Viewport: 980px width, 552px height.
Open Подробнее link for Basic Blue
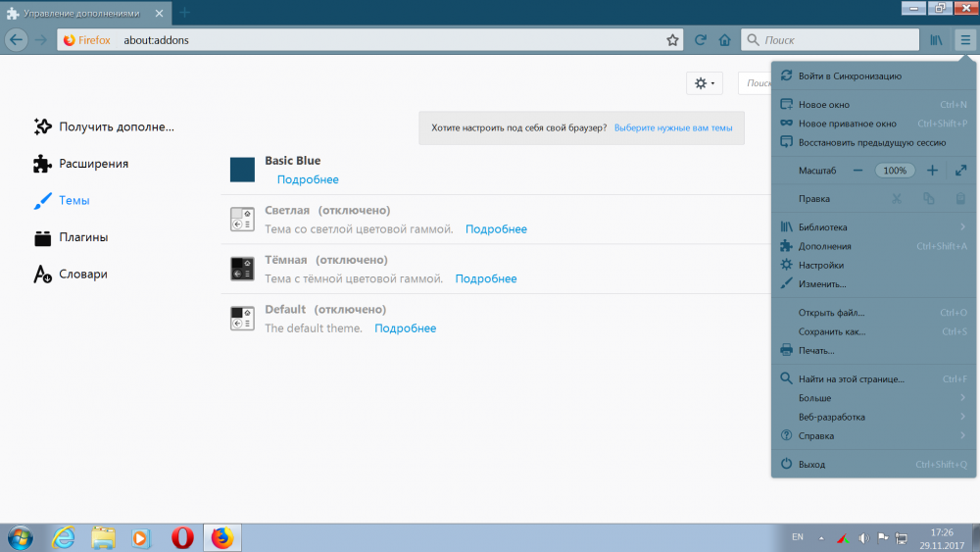[308, 179]
